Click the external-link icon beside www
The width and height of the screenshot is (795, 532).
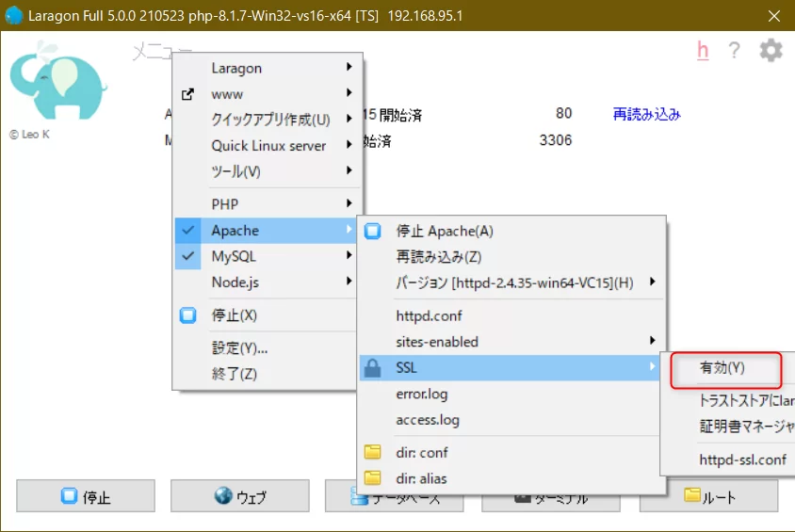point(187,94)
